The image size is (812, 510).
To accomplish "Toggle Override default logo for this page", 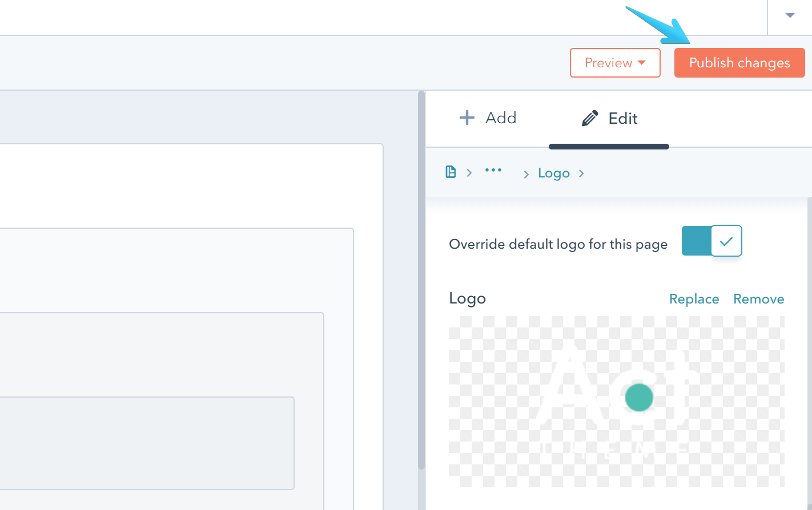I will point(711,241).
